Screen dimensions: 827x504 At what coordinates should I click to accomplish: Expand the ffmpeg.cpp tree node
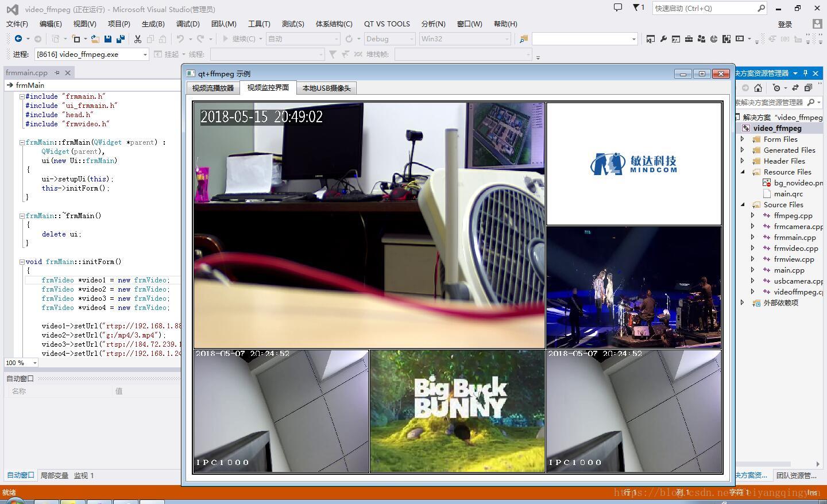[x=752, y=215]
